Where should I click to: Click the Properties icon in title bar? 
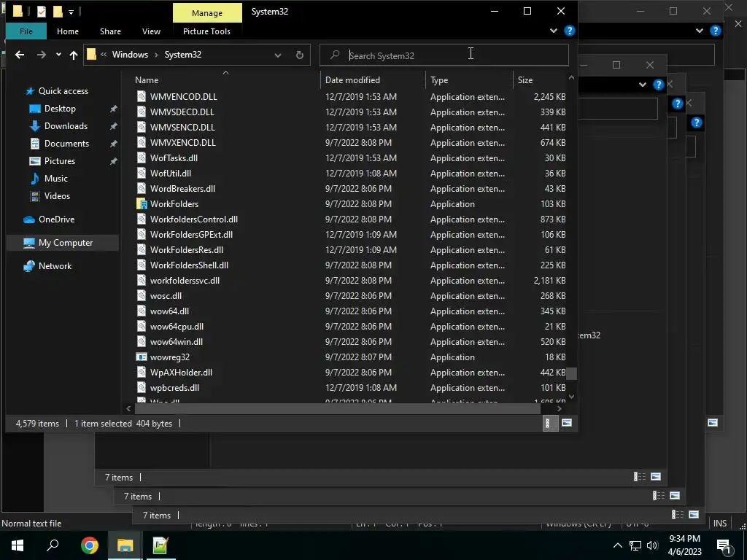[42, 12]
